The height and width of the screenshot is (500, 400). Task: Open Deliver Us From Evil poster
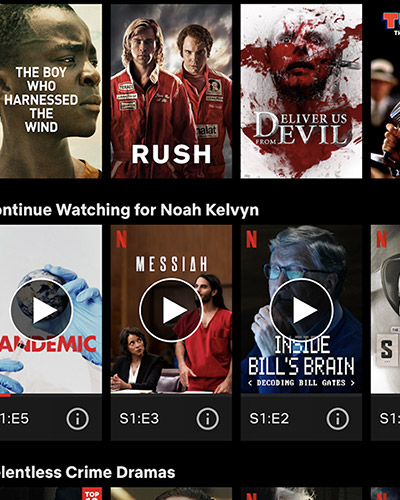click(301, 91)
